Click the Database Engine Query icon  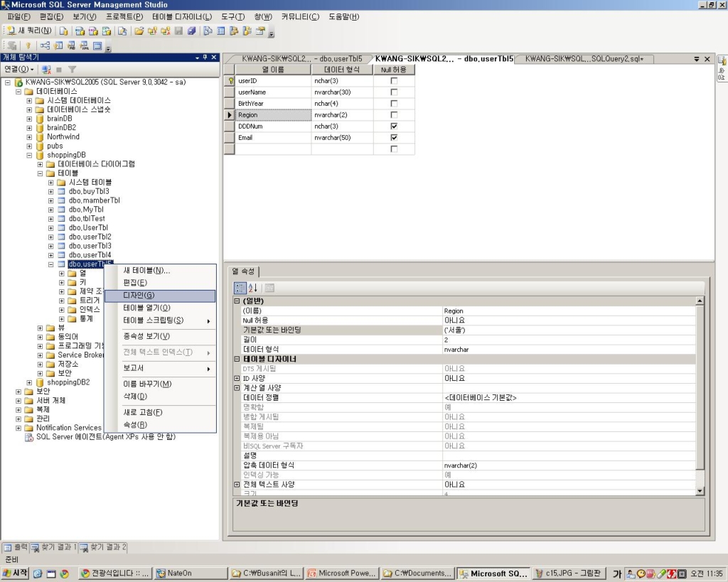[x=63, y=31]
